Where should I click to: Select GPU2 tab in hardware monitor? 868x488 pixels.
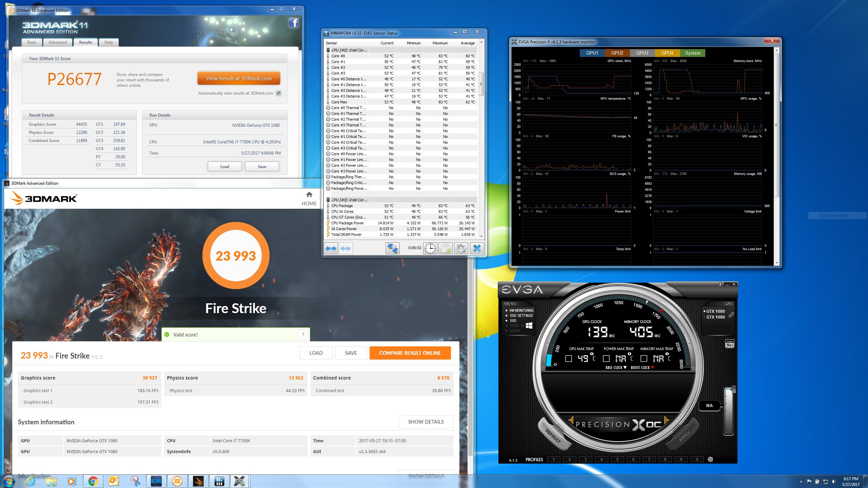point(617,53)
